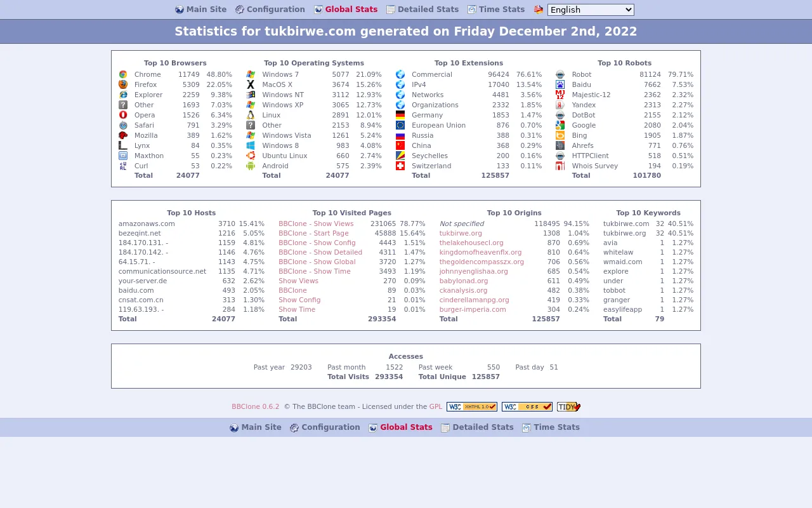Image resolution: width=812 pixels, height=508 pixels.
Task: Click the Safari browser icon
Action: [x=123, y=125]
